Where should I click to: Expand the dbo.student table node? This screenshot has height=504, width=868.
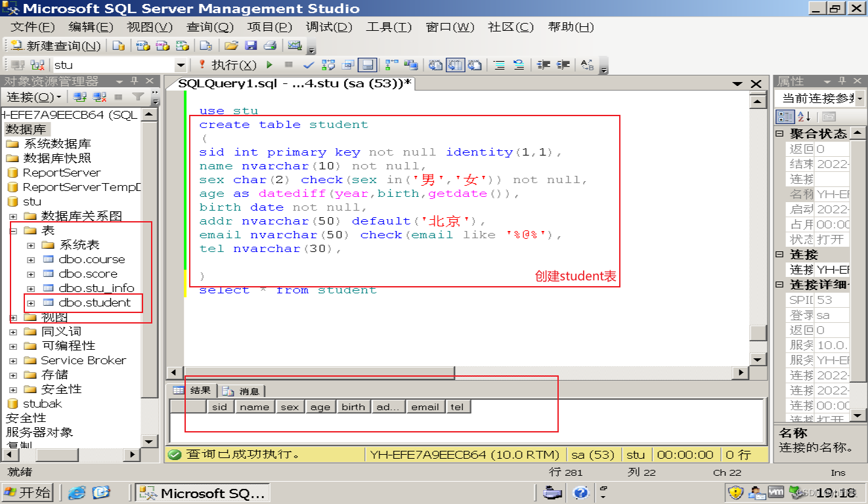pyautogui.click(x=30, y=303)
